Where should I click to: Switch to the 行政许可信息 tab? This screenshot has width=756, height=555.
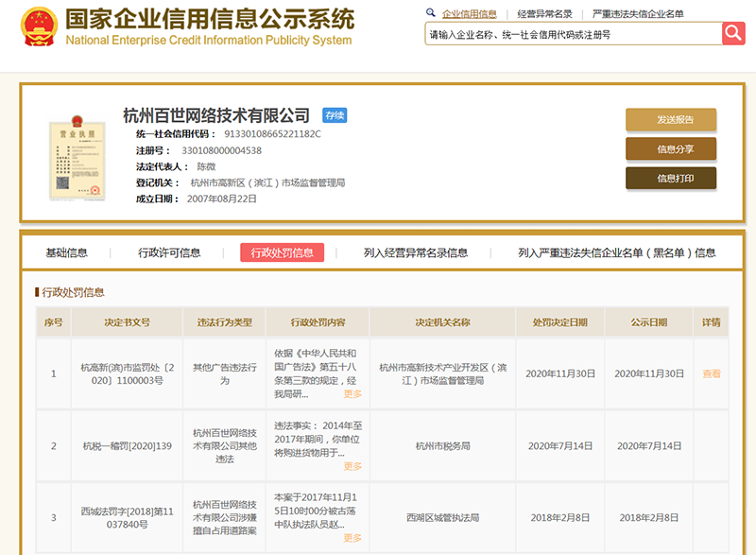pos(169,252)
